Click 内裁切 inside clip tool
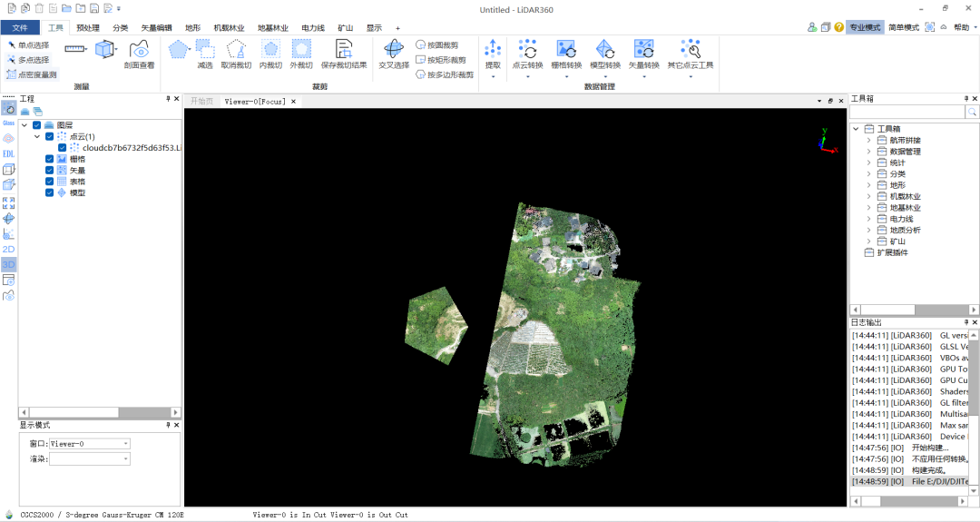 tap(270, 54)
